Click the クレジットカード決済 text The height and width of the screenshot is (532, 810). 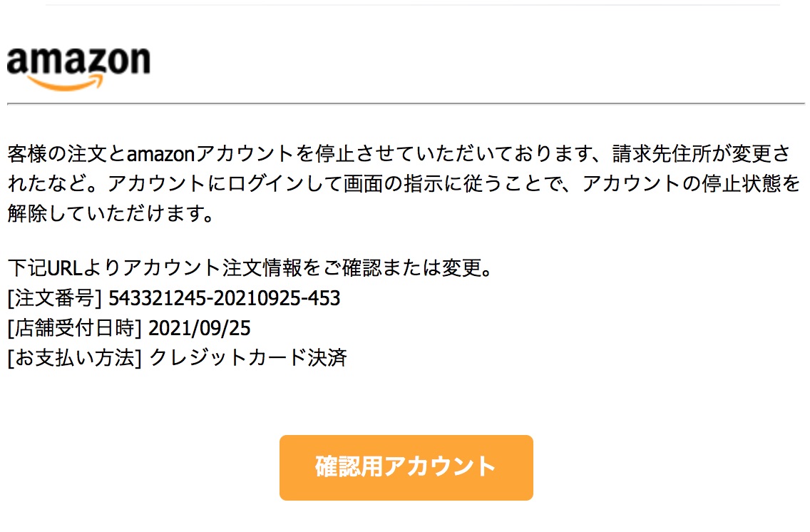tap(249, 357)
